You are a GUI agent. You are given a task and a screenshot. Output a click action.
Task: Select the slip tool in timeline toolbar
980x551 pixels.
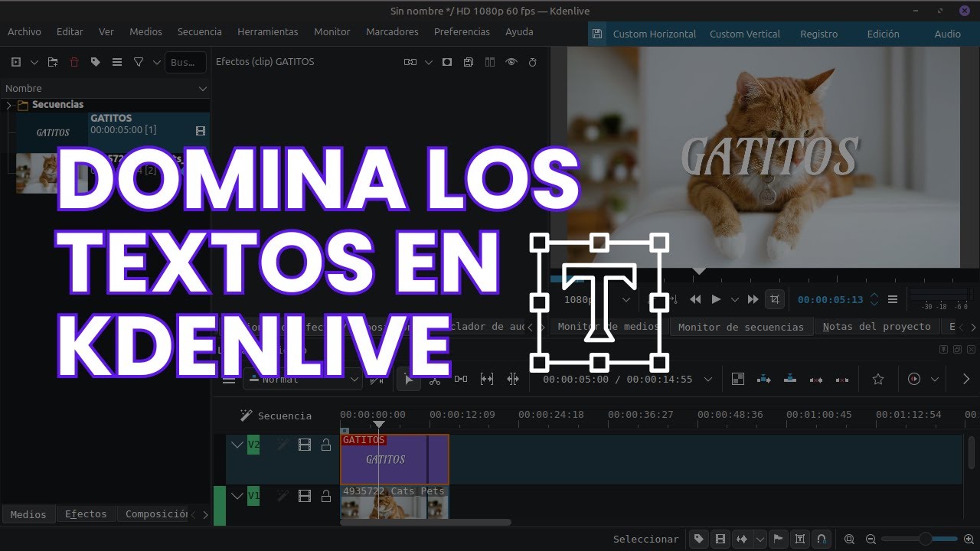tap(486, 379)
